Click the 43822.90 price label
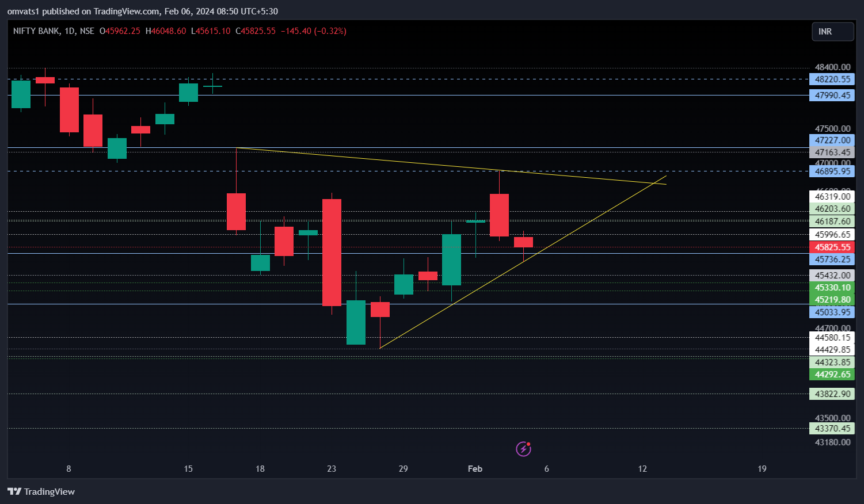This screenshot has height=504, width=864. 832,394
